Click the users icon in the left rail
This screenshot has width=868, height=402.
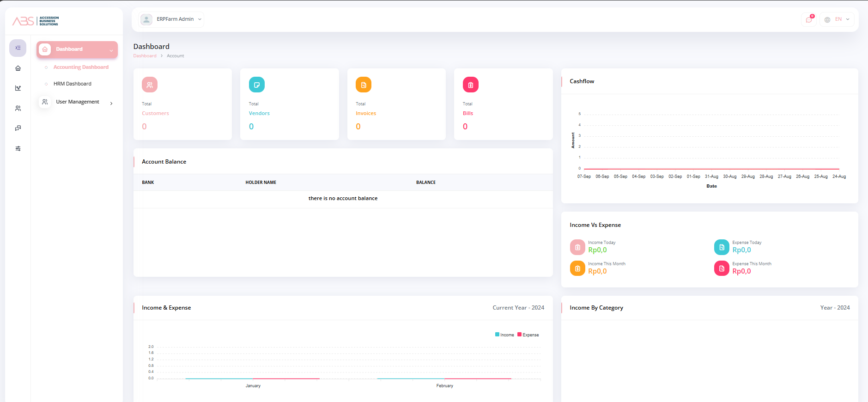coord(18,109)
